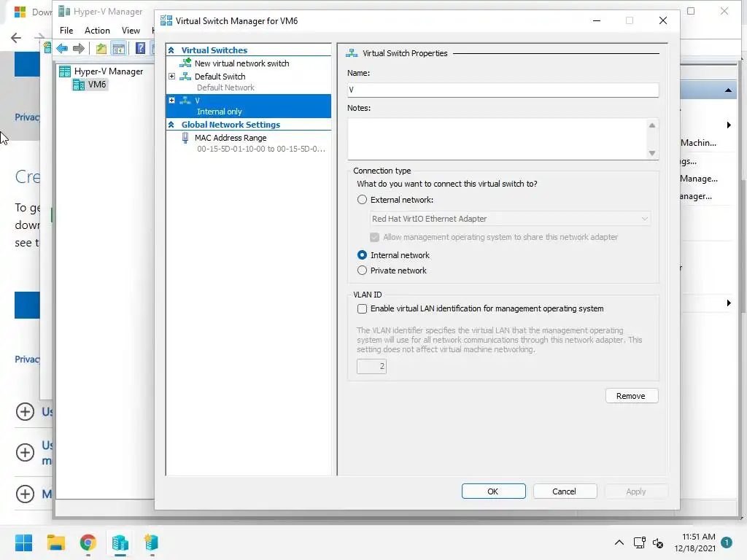Open the View menu in Hyper-V Manager
This screenshot has height=560, width=747.
(x=131, y=31)
